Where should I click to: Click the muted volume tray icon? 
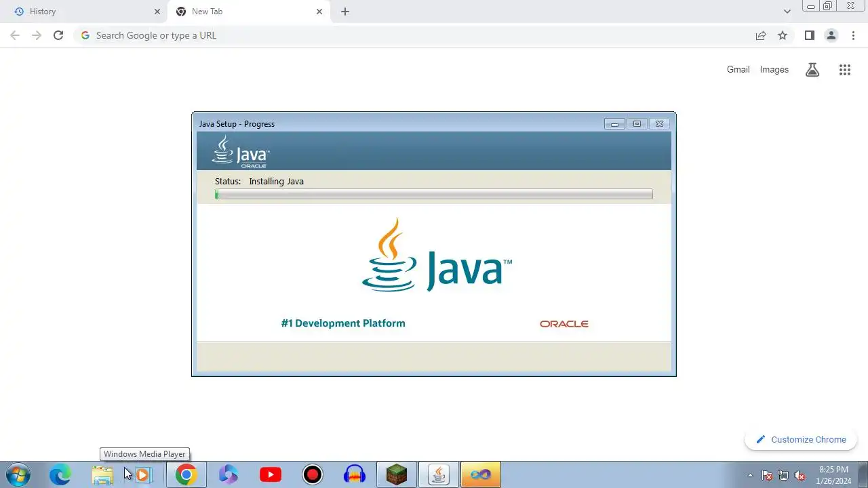(800, 475)
